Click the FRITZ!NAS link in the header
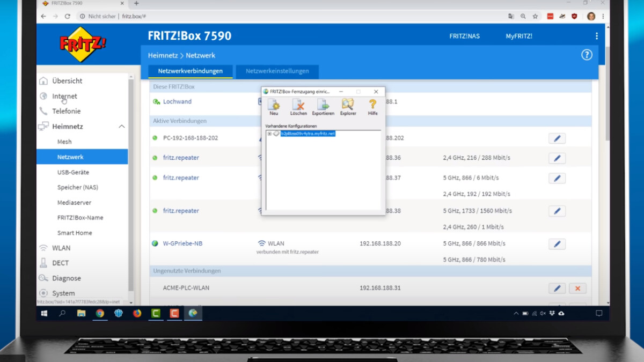This screenshot has width=644, height=362. click(464, 36)
